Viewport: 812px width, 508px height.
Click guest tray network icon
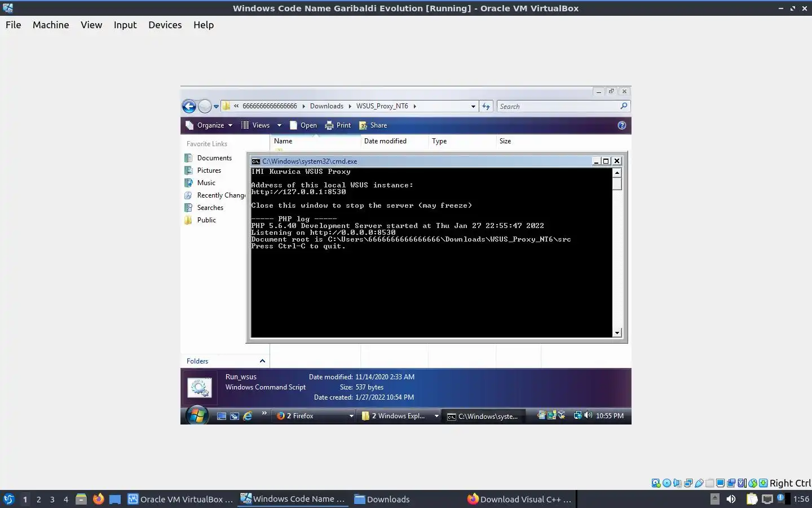577,415
